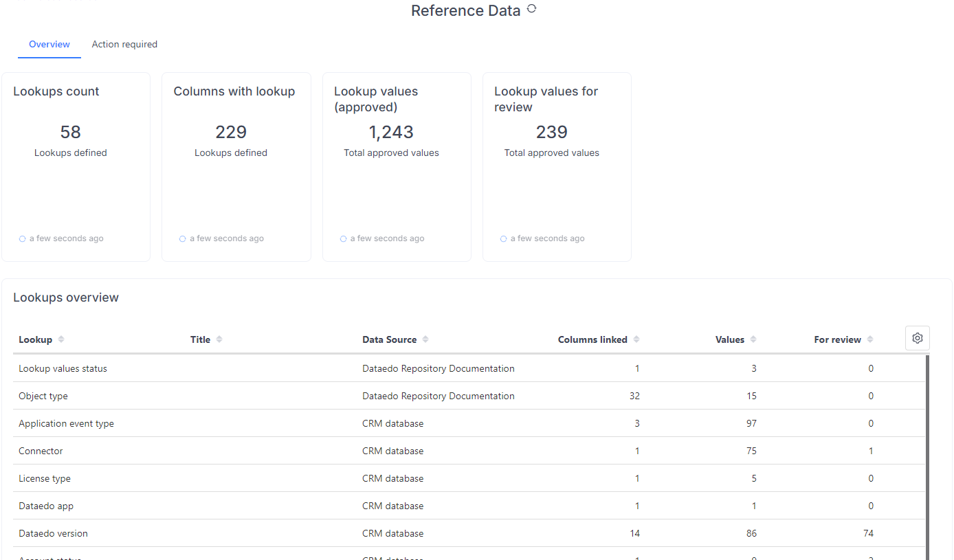Click the For review column header
Screen dimensions: 954x560
click(838, 339)
